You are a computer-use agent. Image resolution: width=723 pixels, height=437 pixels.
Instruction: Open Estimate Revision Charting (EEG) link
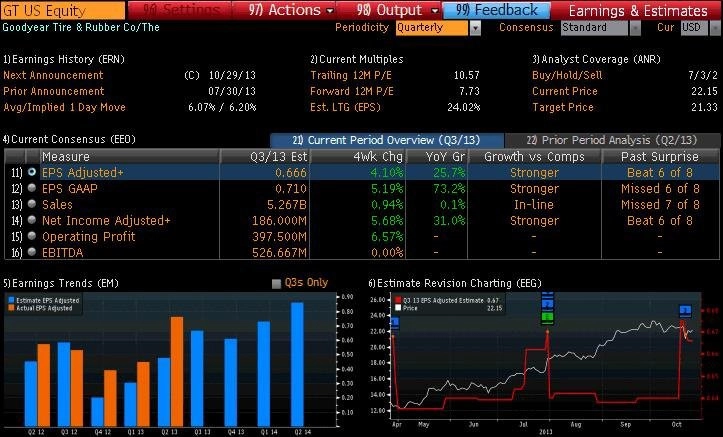pos(455,283)
